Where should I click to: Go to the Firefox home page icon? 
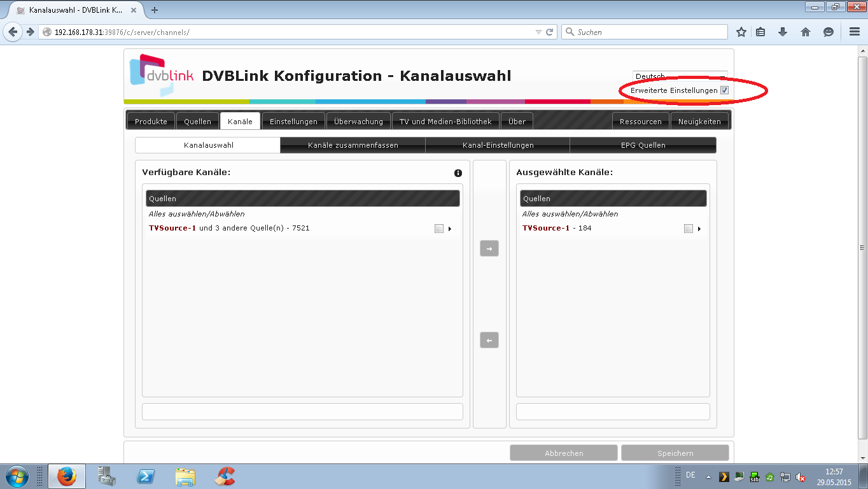pyautogui.click(x=806, y=32)
